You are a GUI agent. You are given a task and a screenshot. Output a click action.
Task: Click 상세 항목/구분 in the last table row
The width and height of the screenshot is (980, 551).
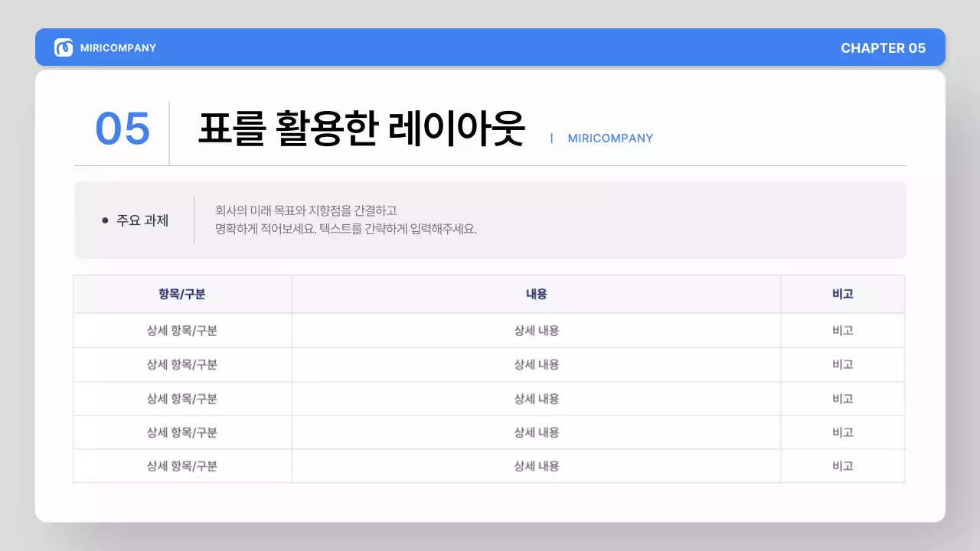[182, 465]
